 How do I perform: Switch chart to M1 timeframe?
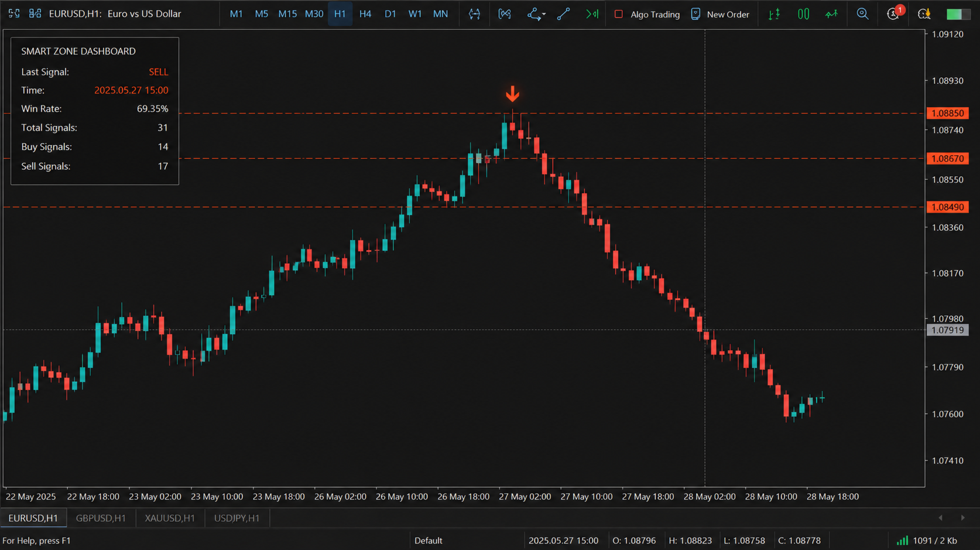[237, 13]
